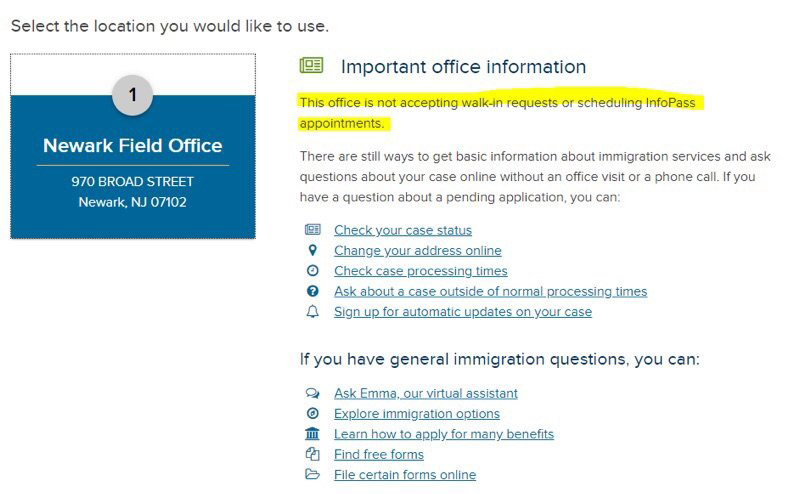The image size is (800, 494).
Task: Click the chat bubbles Emma icon
Action: click(313, 393)
